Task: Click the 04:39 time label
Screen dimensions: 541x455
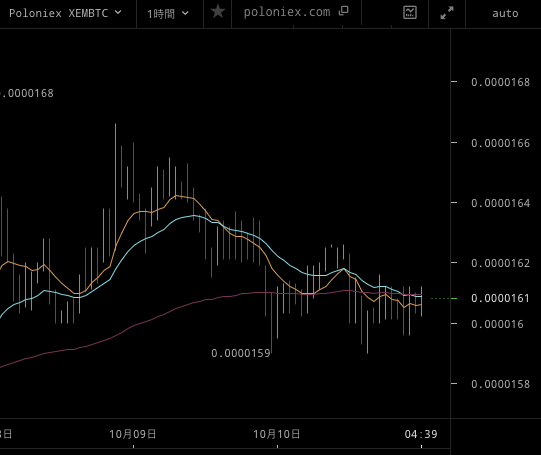Action: coord(421,434)
